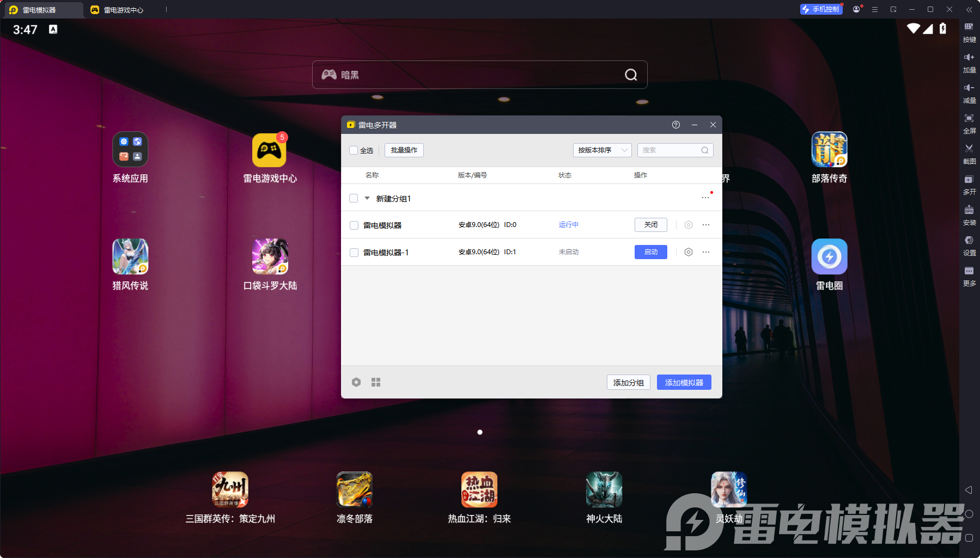
Task: Launch 热血江湖：归来 game
Action: pyautogui.click(x=479, y=489)
